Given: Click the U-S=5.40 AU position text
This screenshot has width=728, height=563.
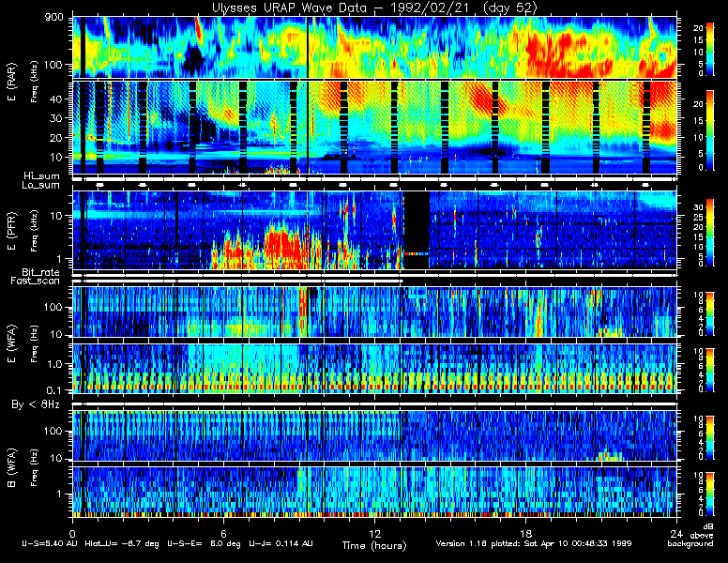Looking at the screenshot, I should pyautogui.click(x=49, y=543).
